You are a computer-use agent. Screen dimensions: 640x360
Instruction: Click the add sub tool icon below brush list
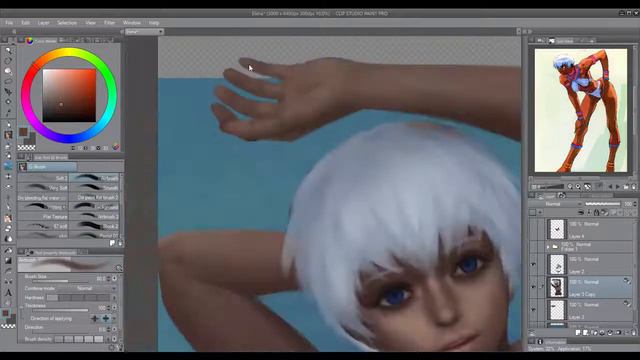click(112, 243)
